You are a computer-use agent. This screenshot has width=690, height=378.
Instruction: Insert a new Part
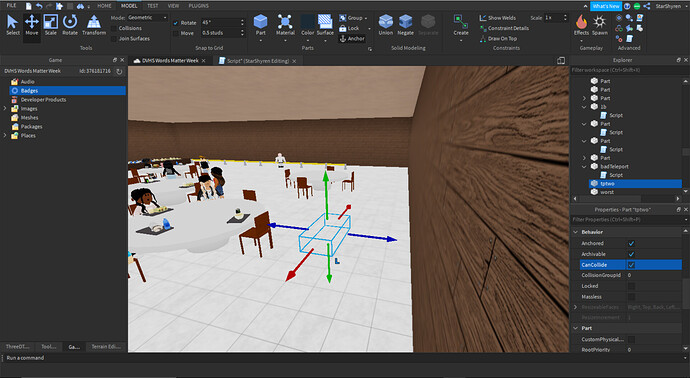pyautogui.click(x=261, y=25)
